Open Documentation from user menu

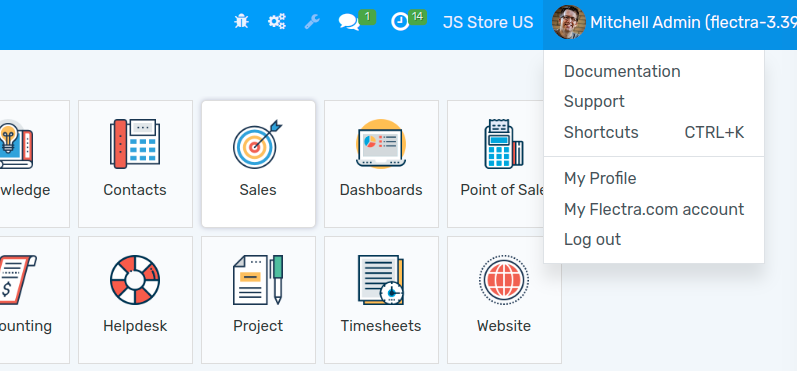point(622,71)
